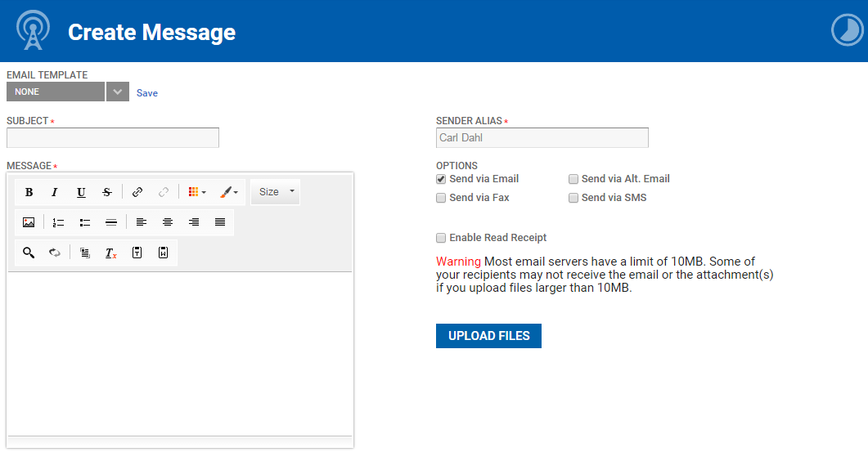The height and width of the screenshot is (452, 868).
Task: Remove formatting with the Tx icon
Action: [110, 253]
